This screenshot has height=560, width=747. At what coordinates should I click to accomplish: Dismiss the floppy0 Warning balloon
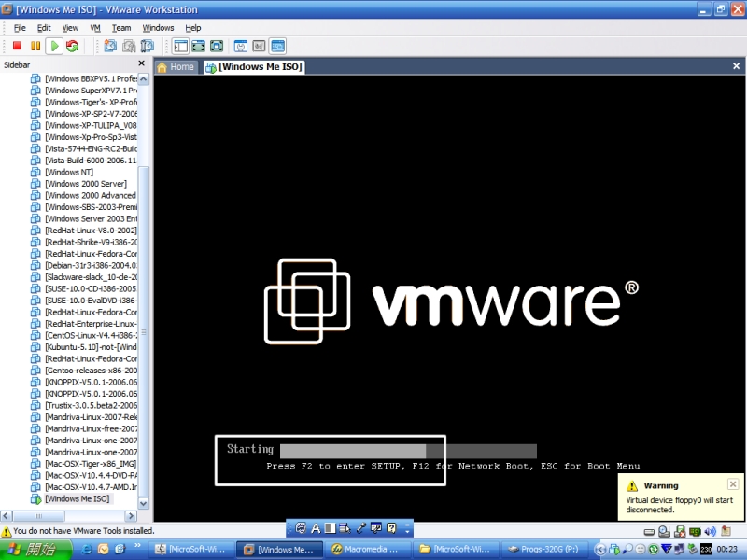(733, 484)
